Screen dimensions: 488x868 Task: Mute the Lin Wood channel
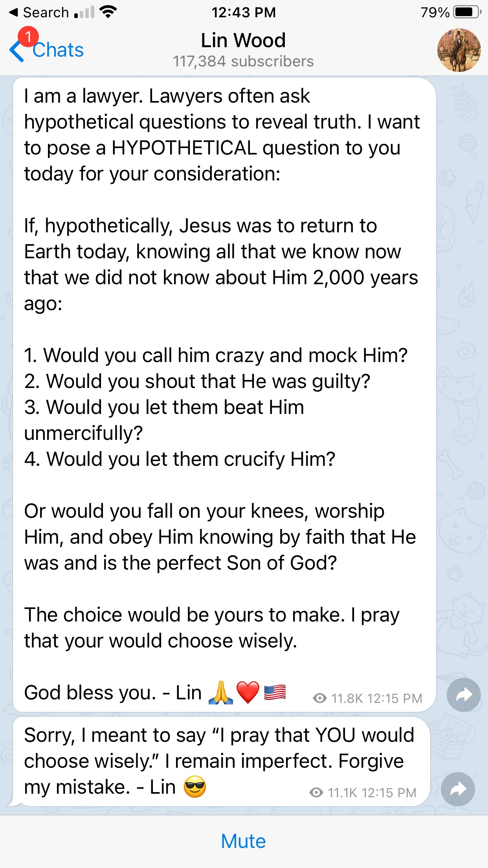pos(244,841)
